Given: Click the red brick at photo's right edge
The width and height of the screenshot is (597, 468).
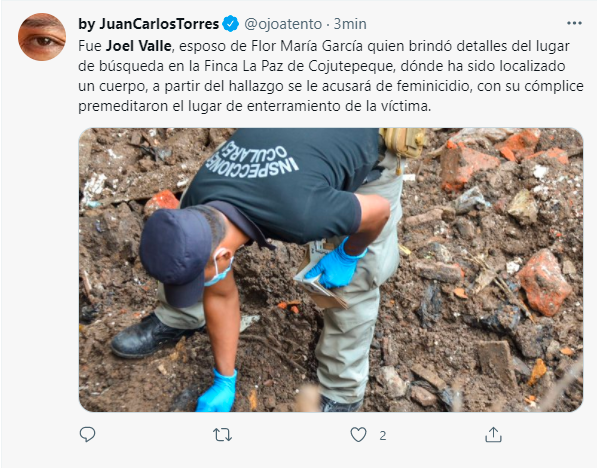Looking at the screenshot, I should click(x=544, y=282).
